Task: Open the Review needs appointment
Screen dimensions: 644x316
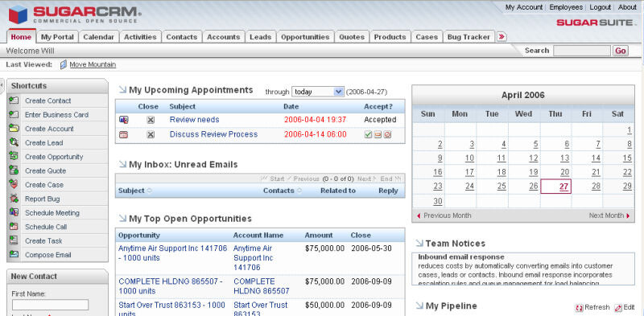Action: point(194,120)
